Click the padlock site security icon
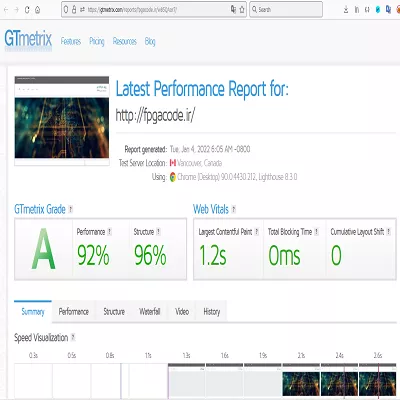The image size is (400, 400). click(x=74, y=10)
